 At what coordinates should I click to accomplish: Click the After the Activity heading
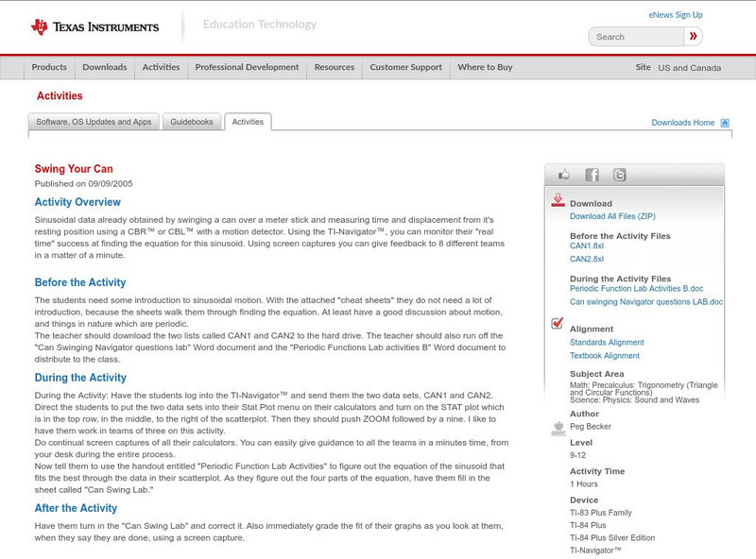(x=76, y=508)
